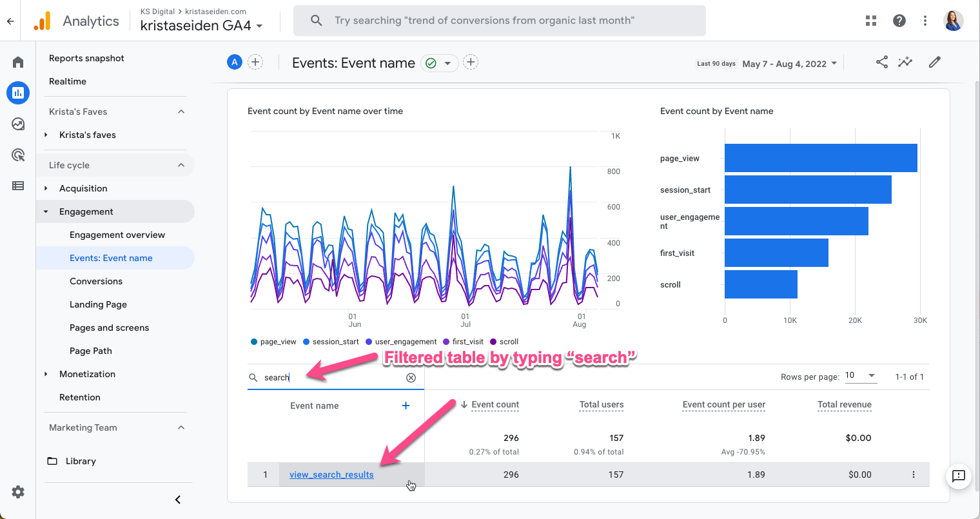Sort by Event count per user
The height and width of the screenshot is (519, 980).
click(724, 405)
